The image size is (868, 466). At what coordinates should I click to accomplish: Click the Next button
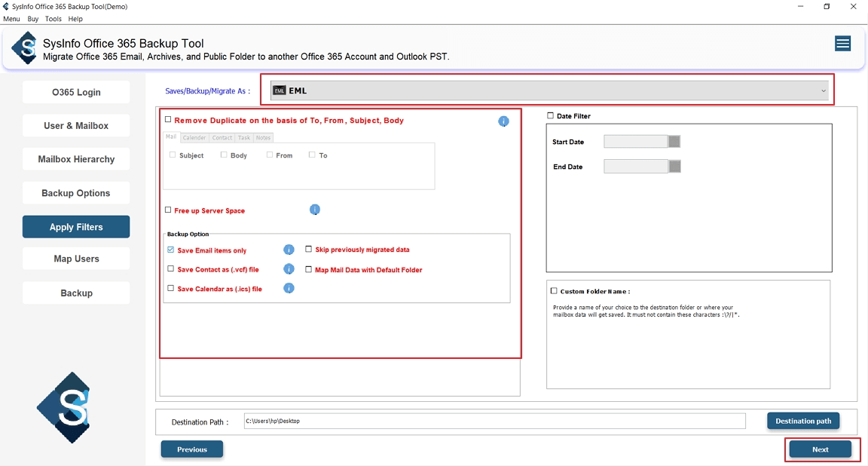click(x=821, y=449)
